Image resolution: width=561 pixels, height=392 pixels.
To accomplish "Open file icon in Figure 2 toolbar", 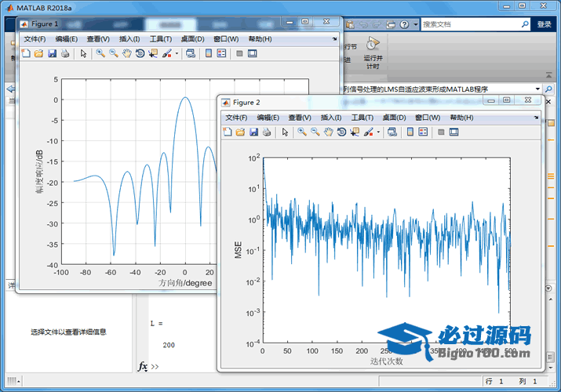I will point(240,132).
